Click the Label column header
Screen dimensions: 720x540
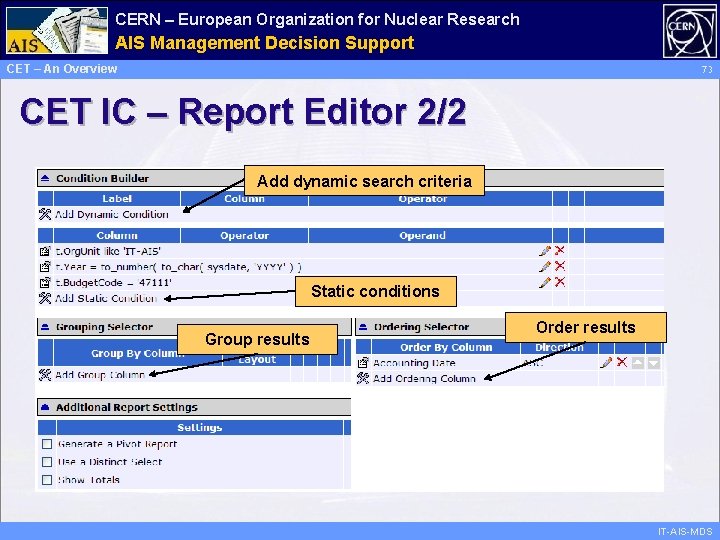click(x=117, y=198)
